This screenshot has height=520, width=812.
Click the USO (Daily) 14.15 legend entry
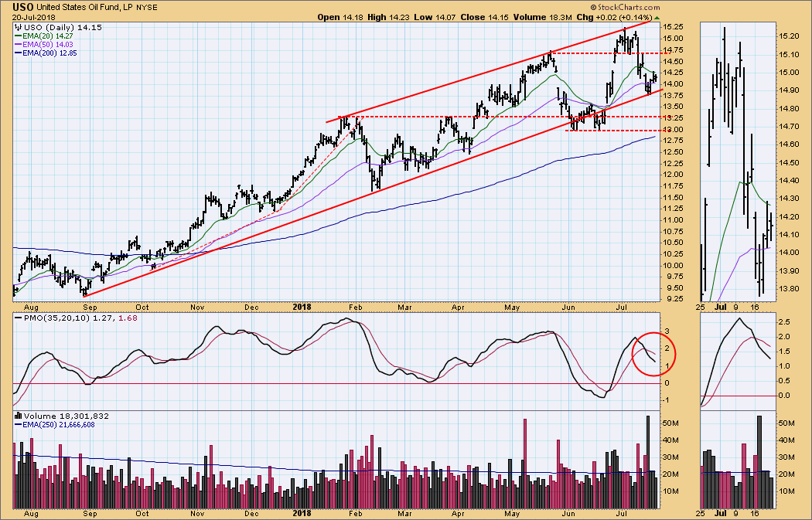click(x=58, y=27)
